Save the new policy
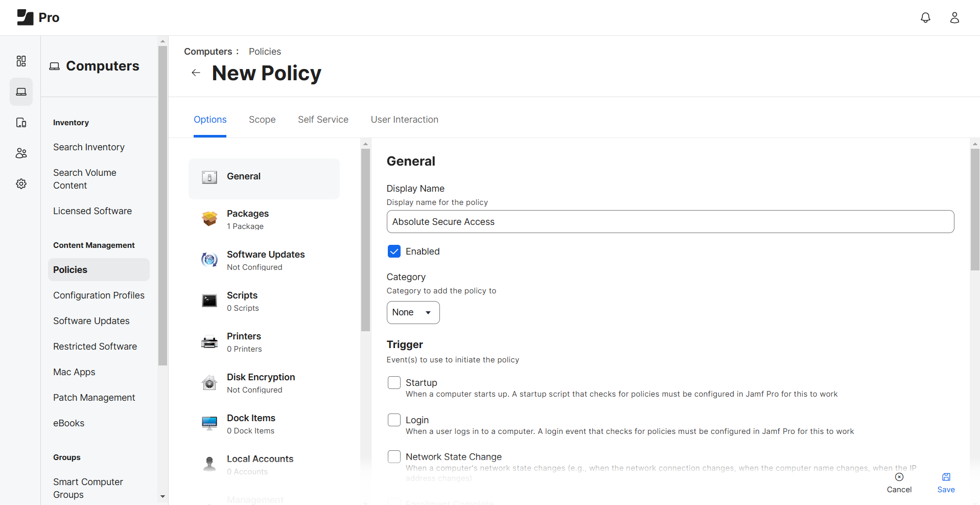 click(x=946, y=483)
